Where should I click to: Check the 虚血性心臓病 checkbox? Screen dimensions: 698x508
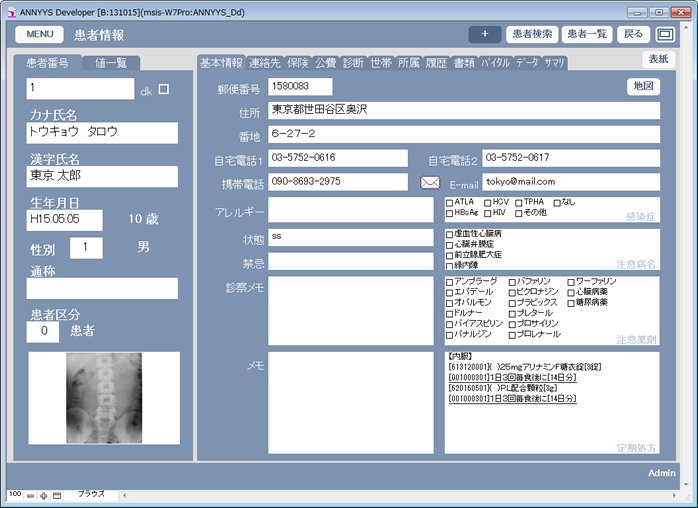(450, 234)
